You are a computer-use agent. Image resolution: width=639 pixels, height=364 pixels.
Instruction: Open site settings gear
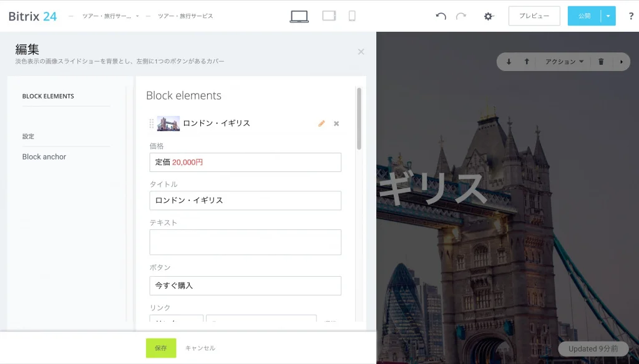(488, 16)
